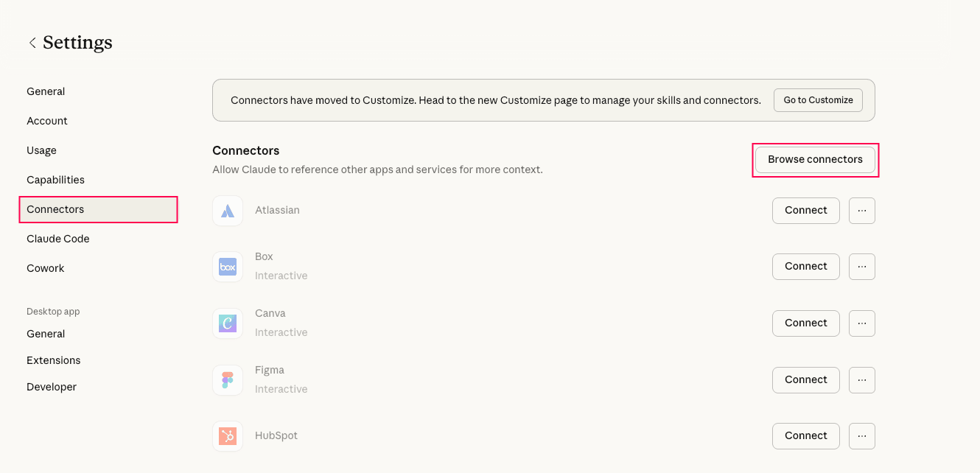Click the Go to Customize button
The height and width of the screenshot is (473, 980).
(818, 99)
